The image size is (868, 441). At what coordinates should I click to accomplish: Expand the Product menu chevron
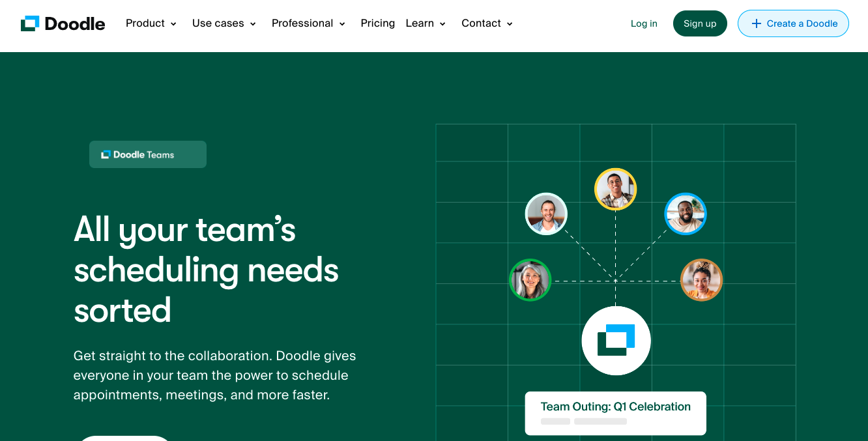173,24
